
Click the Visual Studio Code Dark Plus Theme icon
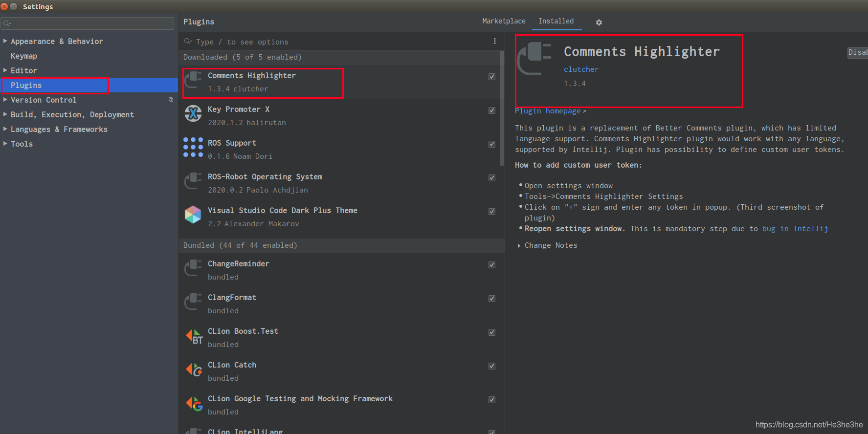tap(193, 215)
